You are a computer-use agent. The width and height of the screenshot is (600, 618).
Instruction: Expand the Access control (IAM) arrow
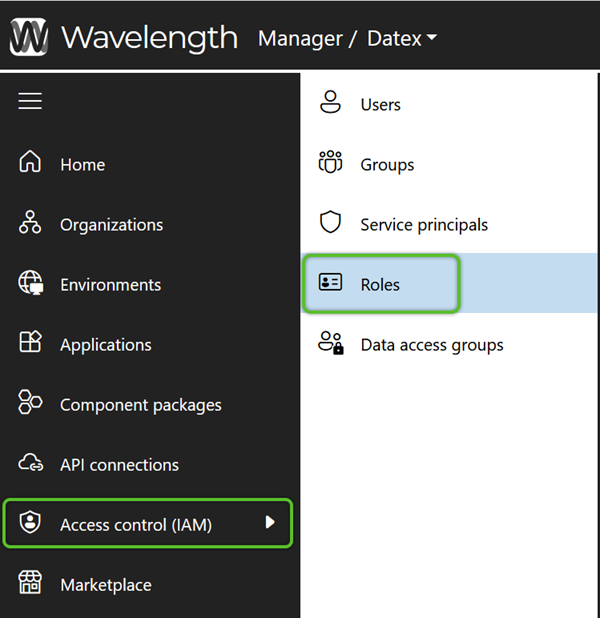tap(270, 522)
